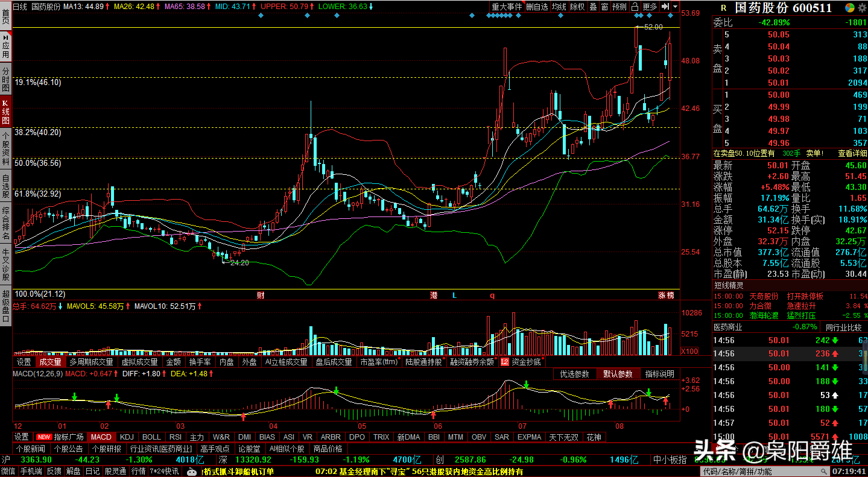
Task: Click the 预测 forecast button
Action: 619,7
